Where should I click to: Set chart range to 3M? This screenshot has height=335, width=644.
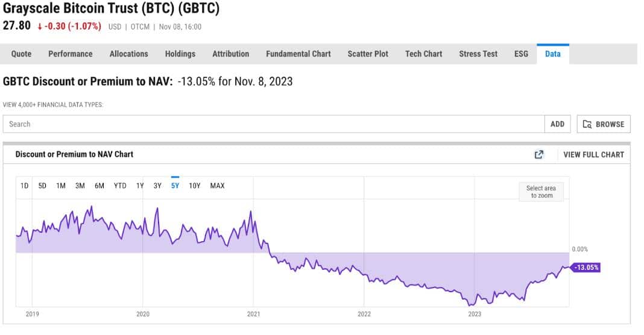[x=80, y=186]
